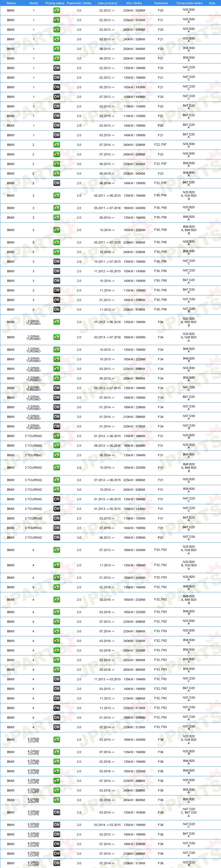This screenshot has width=221, height=868.
Task: Click diesel ON icon in BMW 3 10.2011 -> 07.2015 row
Action: point(57,262)
